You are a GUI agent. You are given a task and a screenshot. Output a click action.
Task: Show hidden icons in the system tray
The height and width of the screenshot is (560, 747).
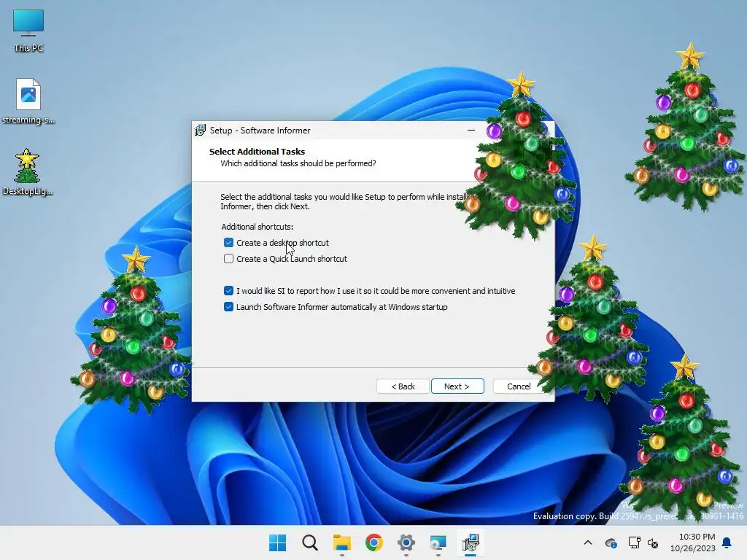pos(588,542)
